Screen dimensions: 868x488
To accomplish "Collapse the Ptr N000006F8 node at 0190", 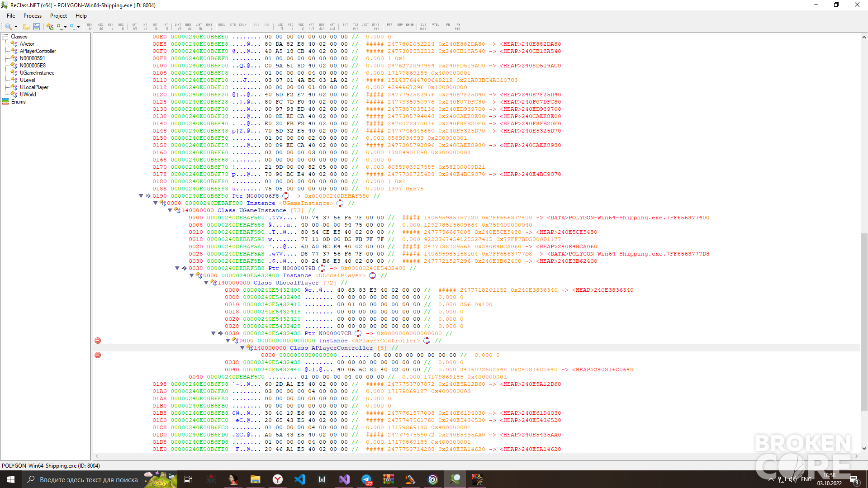I will [141, 196].
